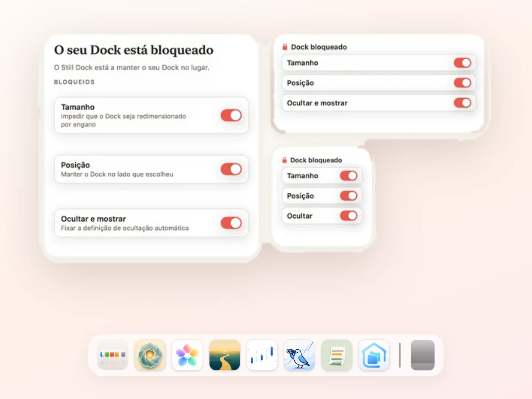This screenshot has width=532, height=399.
Task: Disable Posição lock in main panel
Action: tap(231, 169)
